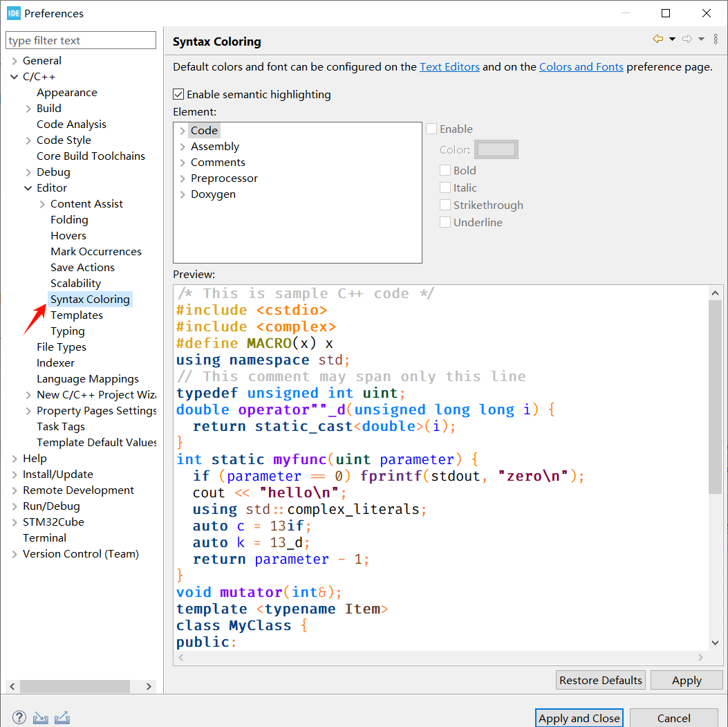Enable the Bold style checkbox

pos(445,170)
